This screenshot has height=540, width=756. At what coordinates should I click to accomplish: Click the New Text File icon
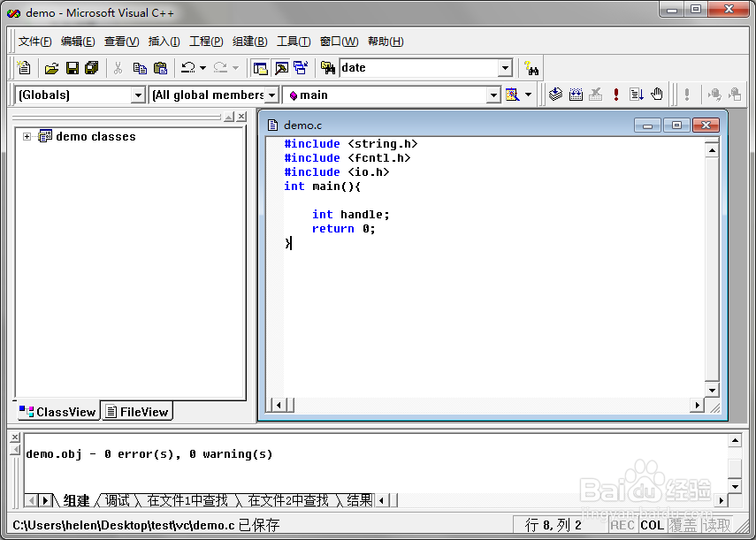(24, 68)
